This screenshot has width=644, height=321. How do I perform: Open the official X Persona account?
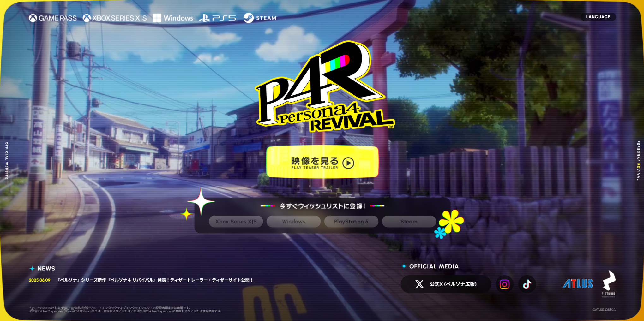click(446, 284)
